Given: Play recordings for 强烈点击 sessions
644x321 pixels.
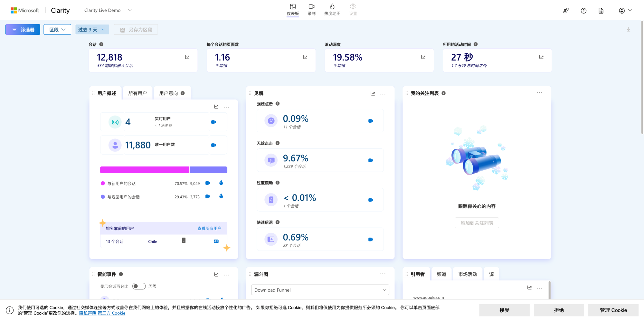Looking at the screenshot, I should 371,121.
